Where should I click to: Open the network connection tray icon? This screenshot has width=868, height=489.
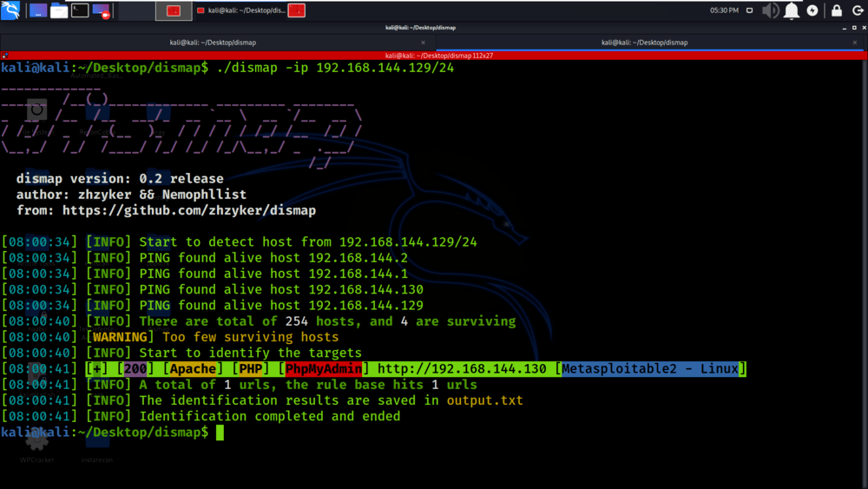point(750,10)
